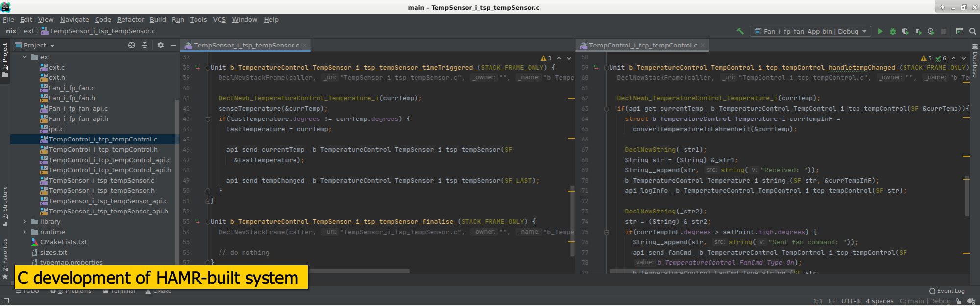Open the Event Log

pos(947,291)
